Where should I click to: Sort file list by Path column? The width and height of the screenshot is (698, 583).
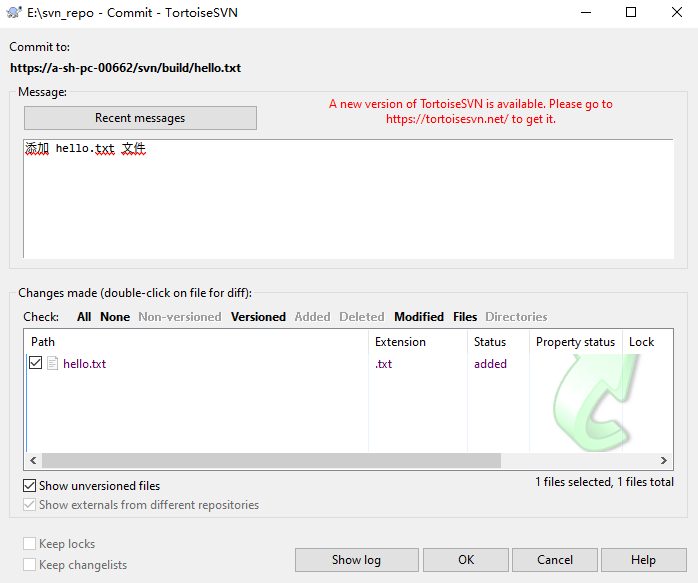[x=196, y=342]
